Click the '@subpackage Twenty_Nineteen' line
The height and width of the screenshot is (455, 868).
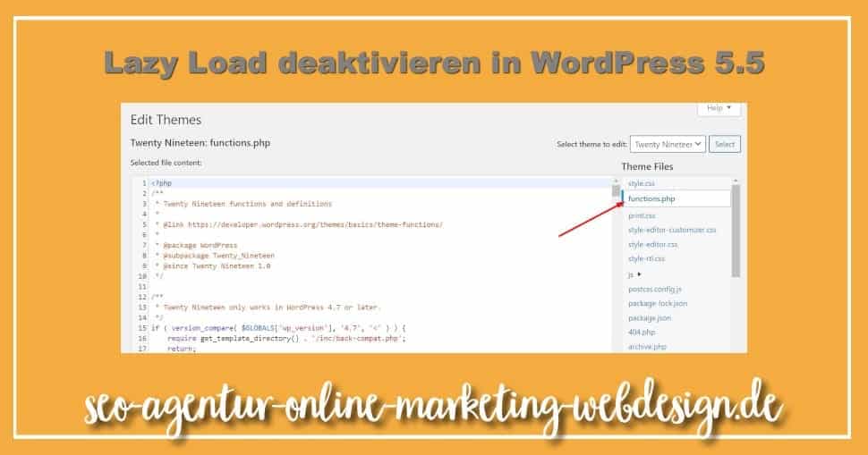[x=215, y=256]
